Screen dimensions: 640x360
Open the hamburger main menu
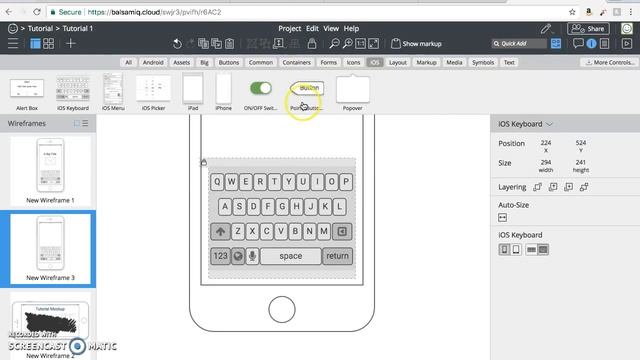pos(13,43)
